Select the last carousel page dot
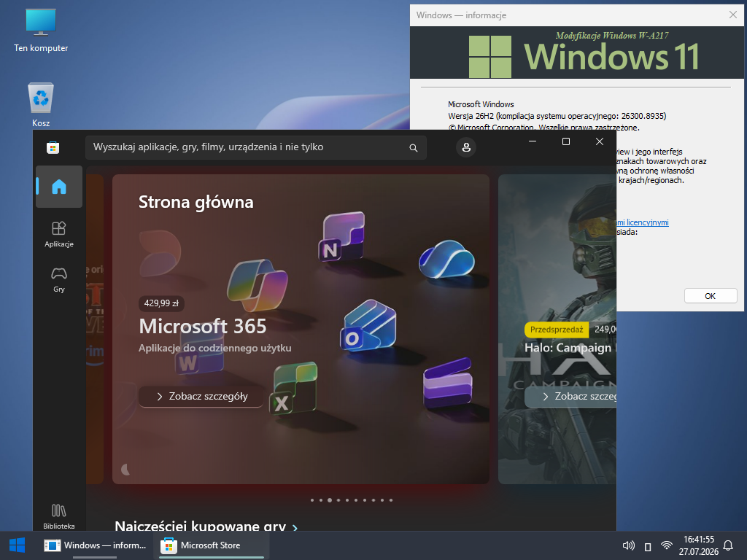The image size is (747, 560). 391,500
